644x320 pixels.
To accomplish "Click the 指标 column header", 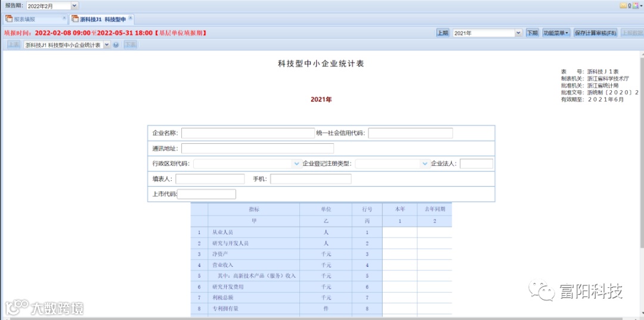I will pos(254,210).
